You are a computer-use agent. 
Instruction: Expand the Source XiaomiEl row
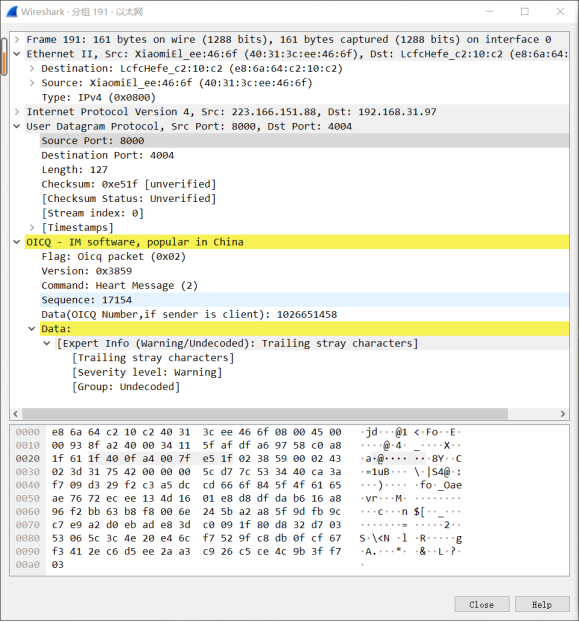[32, 83]
